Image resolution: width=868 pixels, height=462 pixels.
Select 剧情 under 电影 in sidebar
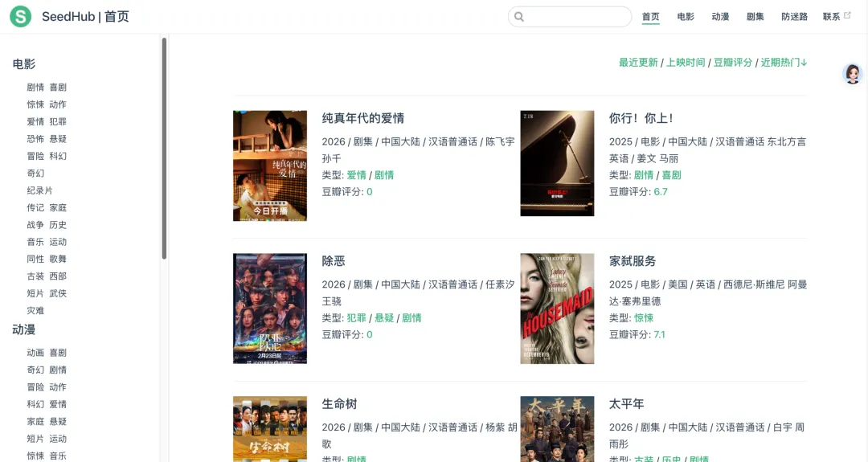coord(35,87)
